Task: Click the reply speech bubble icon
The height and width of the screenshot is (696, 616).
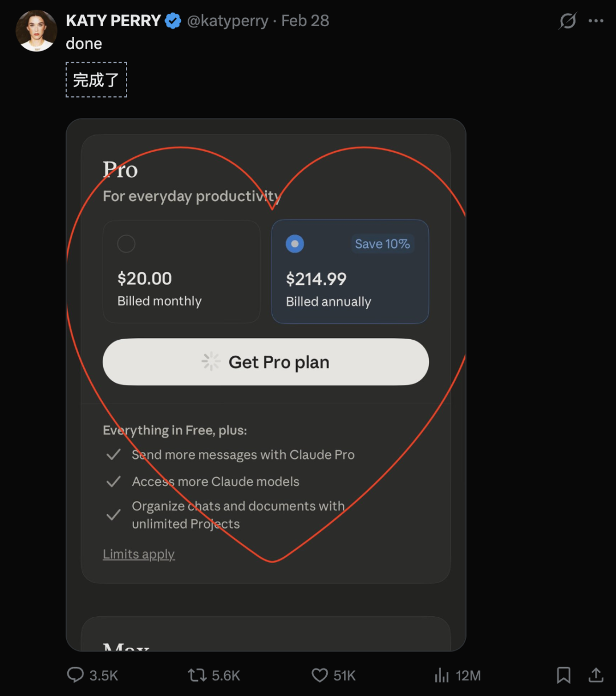Action: 75,675
